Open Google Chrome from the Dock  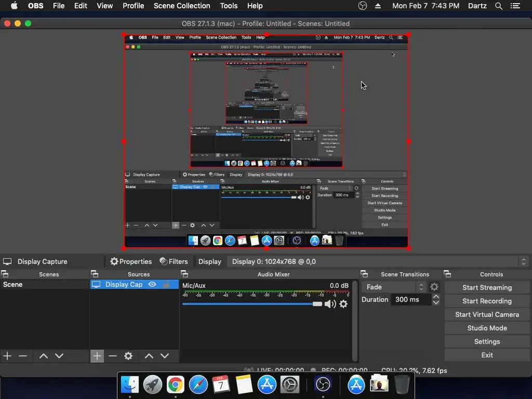(175, 384)
